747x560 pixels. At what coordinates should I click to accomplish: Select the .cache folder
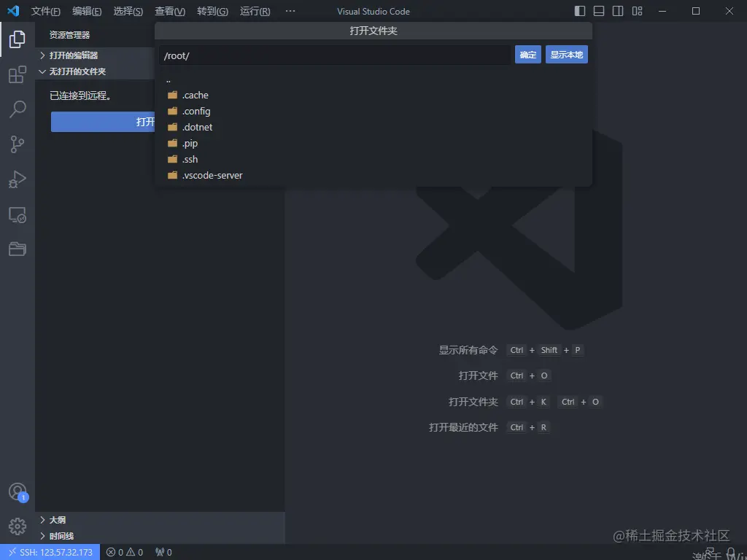pos(373,96)
